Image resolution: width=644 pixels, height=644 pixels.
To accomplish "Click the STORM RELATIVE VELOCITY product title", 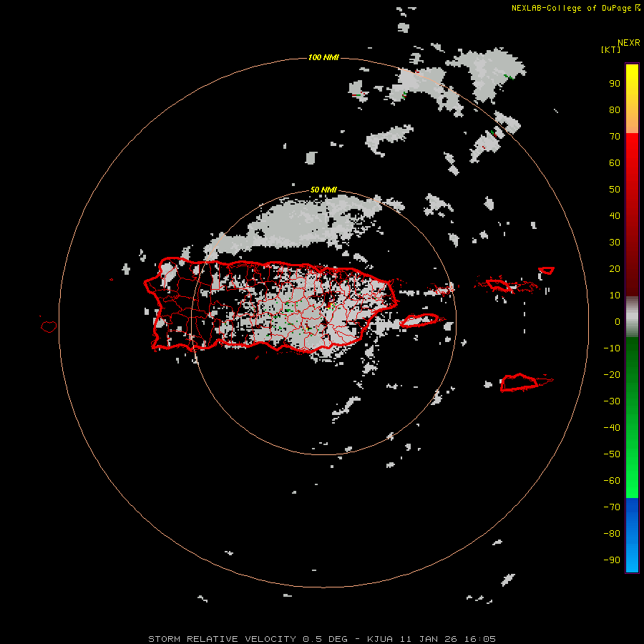I will coord(222,639).
